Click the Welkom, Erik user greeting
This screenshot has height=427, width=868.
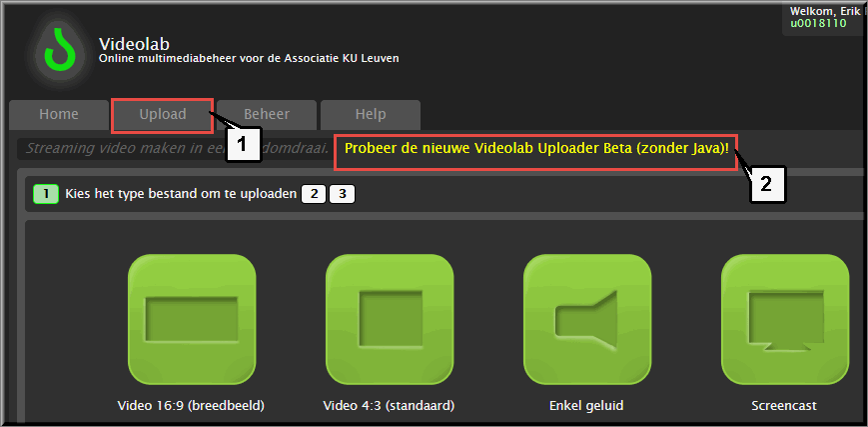(x=828, y=11)
